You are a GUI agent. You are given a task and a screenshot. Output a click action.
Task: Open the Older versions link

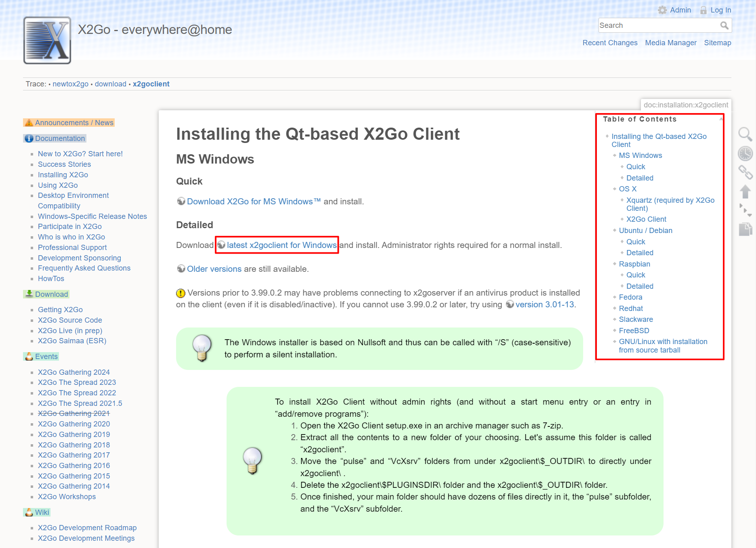(x=214, y=269)
